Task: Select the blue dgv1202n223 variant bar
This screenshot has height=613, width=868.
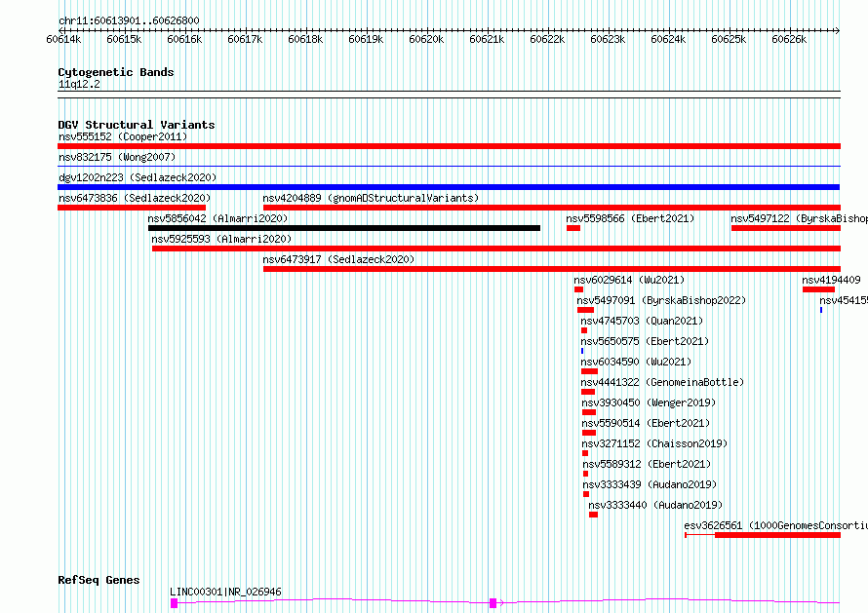Action: pyautogui.click(x=449, y=187)
